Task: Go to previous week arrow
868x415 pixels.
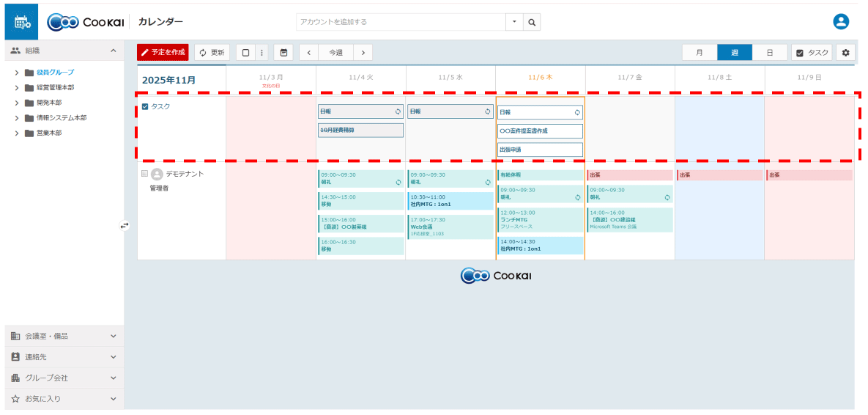Action: [308, 53]
